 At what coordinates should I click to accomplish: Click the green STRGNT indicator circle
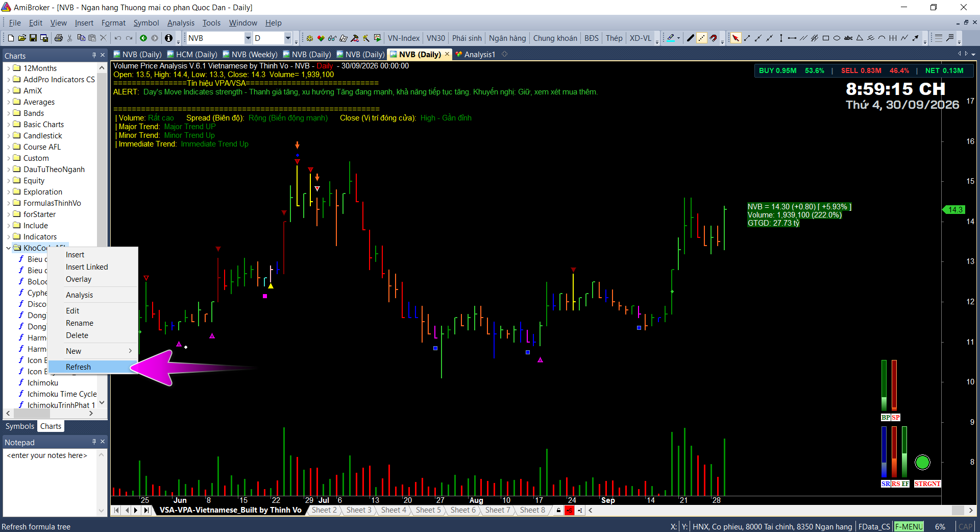pyautogui.click(x=922, y=463)
